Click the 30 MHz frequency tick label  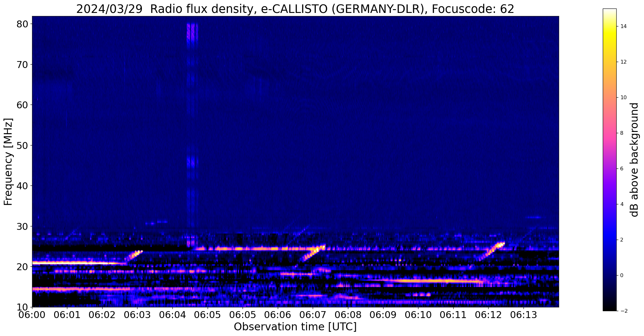pos(22,226)
